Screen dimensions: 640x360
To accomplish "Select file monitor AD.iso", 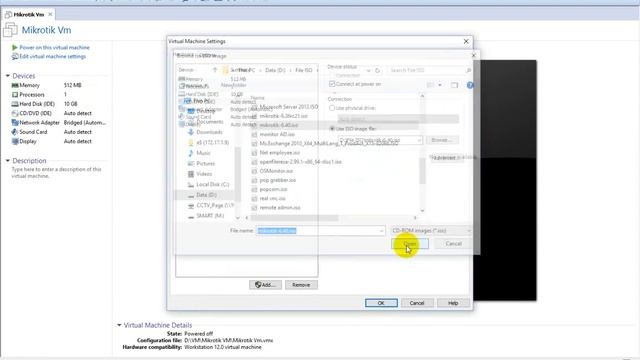I will [x=277, y=134].
